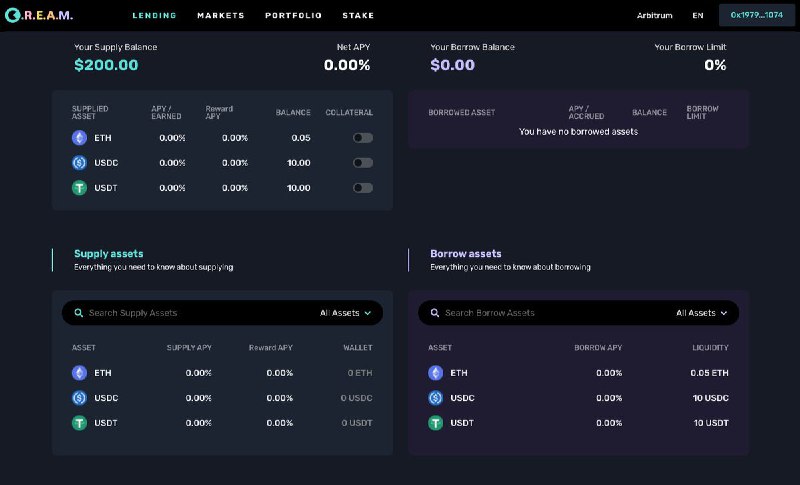Image resolution: width=800 pixels, height=485 pixels.
Task: Click USDC icon in Borrow assets list
Action: coord(435,398)
